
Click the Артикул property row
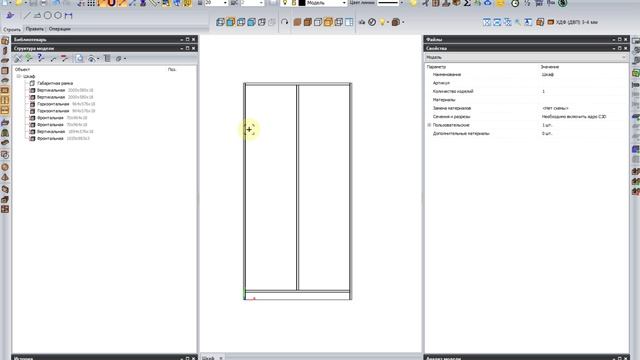(527, 83)
